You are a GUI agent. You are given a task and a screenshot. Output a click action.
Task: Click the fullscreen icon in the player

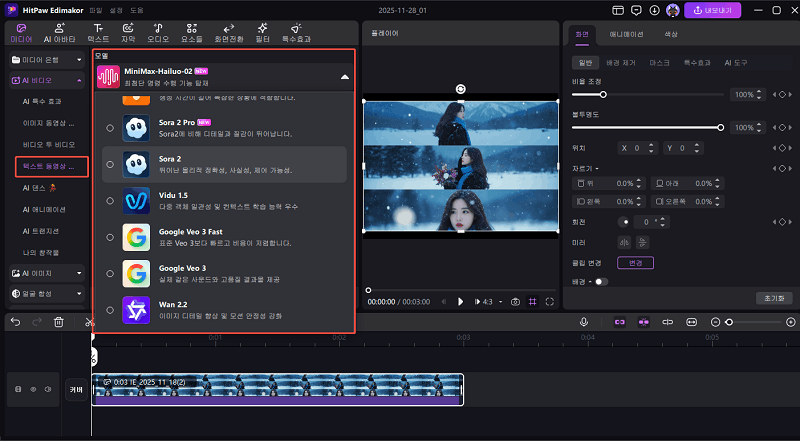pos(549,302)
